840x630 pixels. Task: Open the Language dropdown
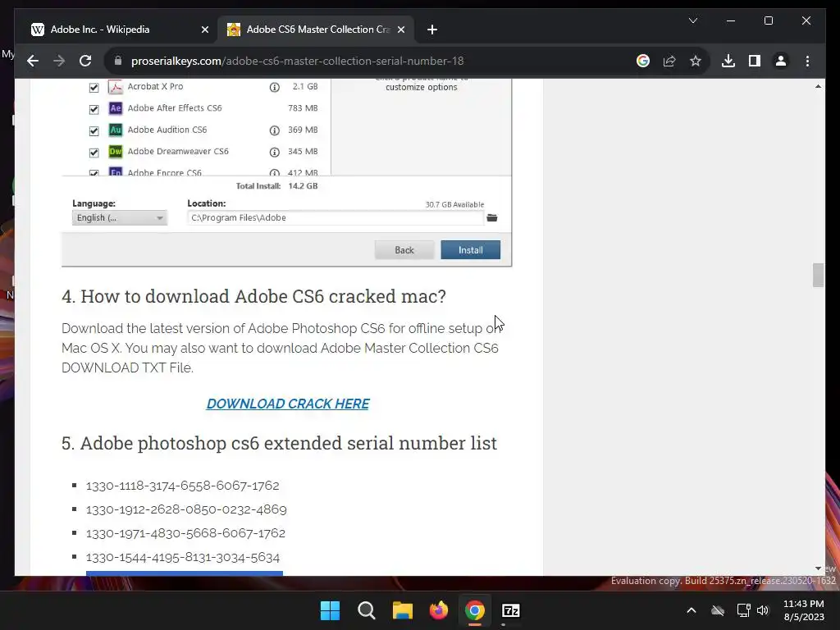(120, 217)
